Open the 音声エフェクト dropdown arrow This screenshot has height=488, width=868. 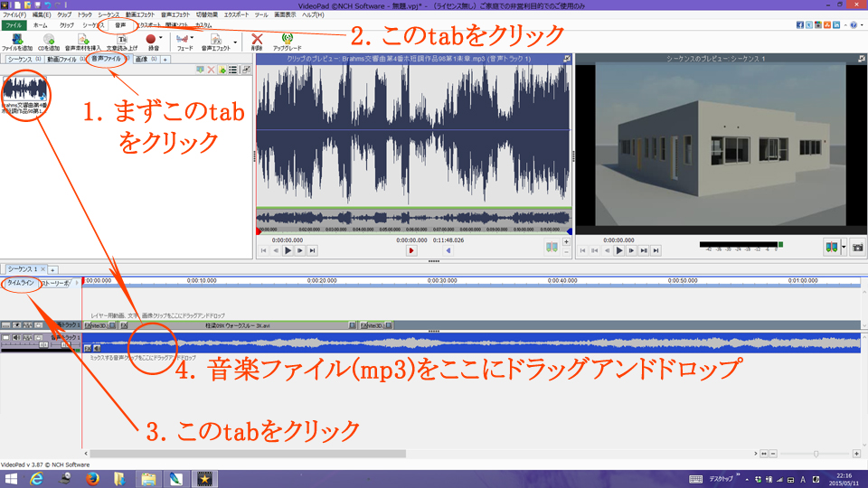click(235, 42)
